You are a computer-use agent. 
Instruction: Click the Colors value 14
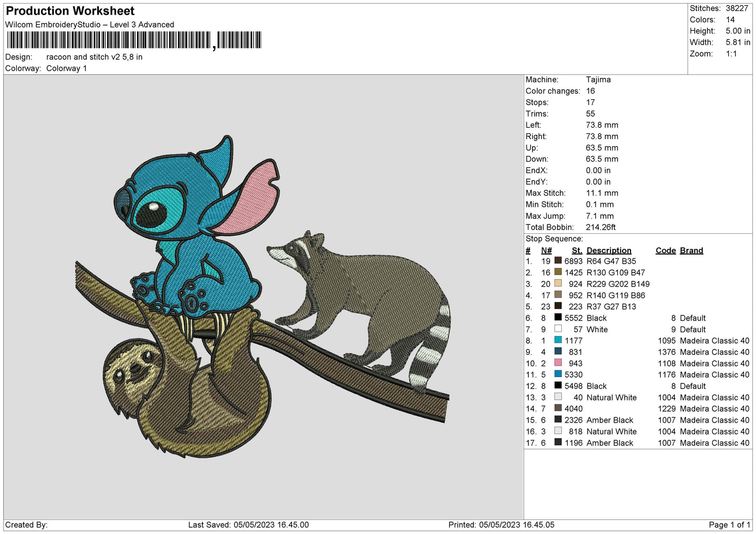click(730, 20)
